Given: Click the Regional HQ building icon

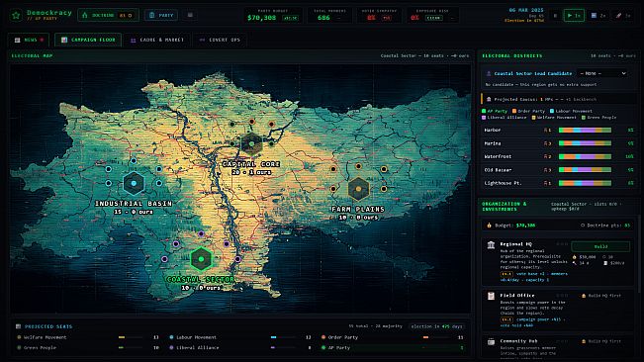Looking at the screenshot, I should click(491, 245).
